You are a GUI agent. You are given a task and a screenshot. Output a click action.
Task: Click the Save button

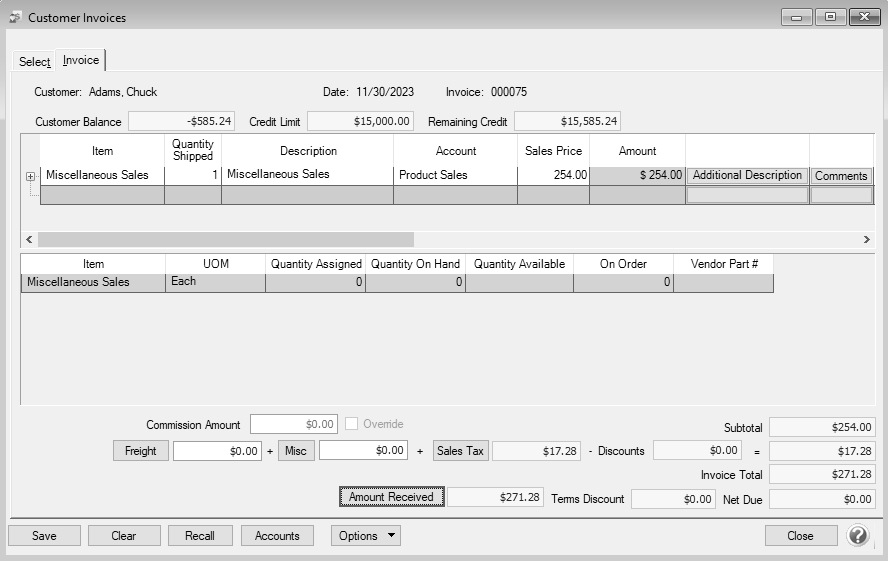[44, 536]
